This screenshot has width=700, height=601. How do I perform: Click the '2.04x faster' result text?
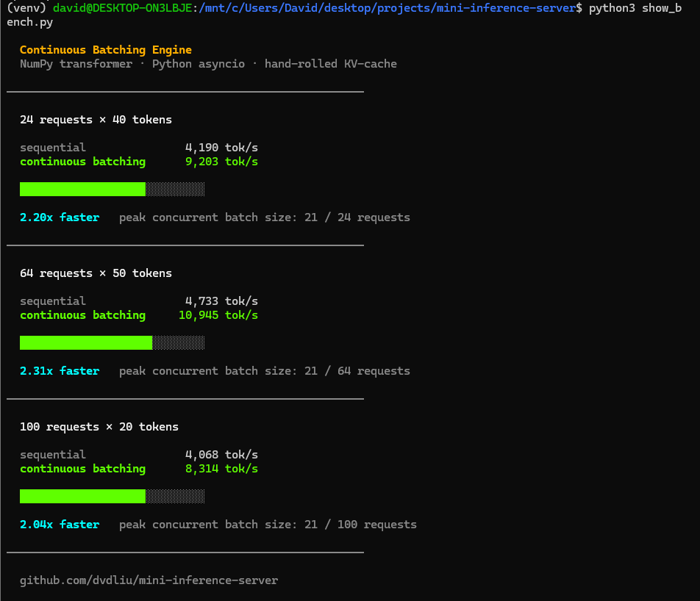pyautogui.click(x=60, y=525)
